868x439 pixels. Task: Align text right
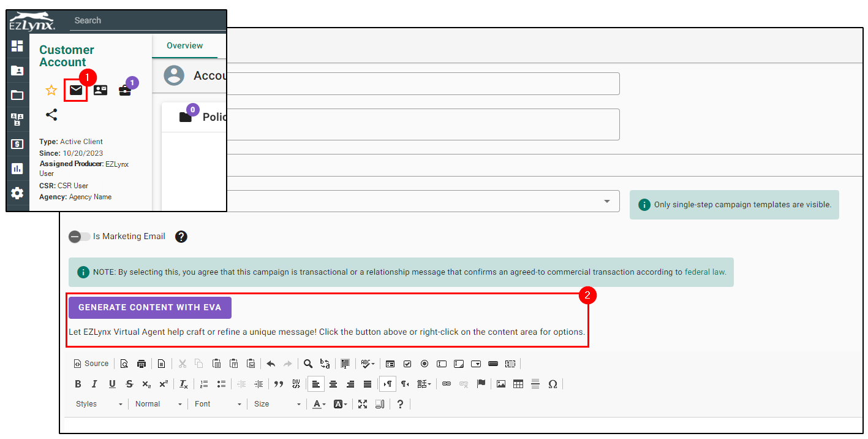click(x=350, y=384)
